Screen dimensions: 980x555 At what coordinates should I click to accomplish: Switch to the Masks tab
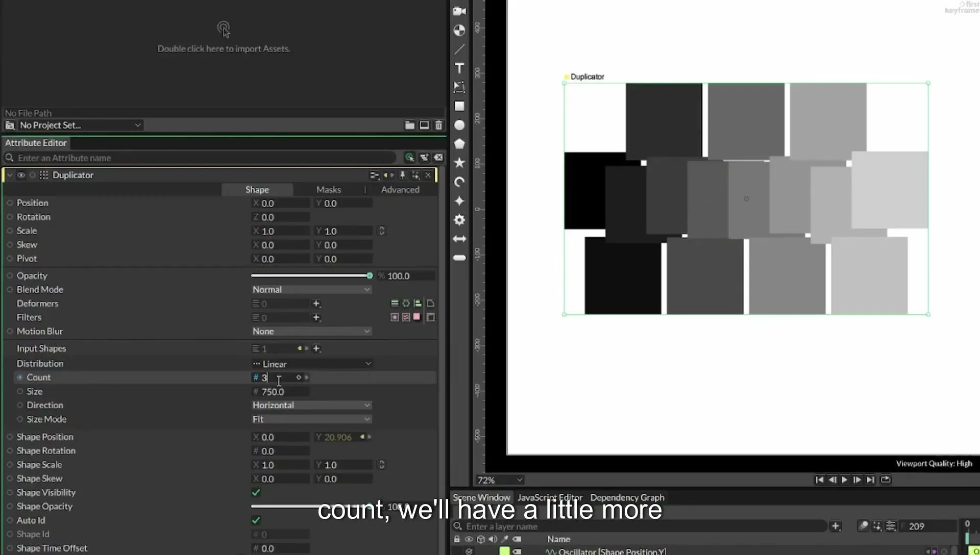pos(328,189)
